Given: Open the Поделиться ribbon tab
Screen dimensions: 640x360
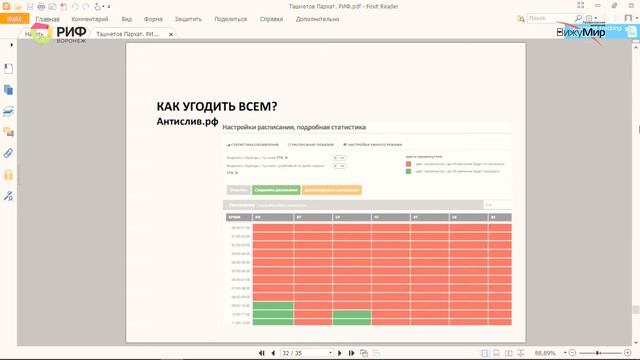Looking at the screenshot, I should tap(231, 19).
